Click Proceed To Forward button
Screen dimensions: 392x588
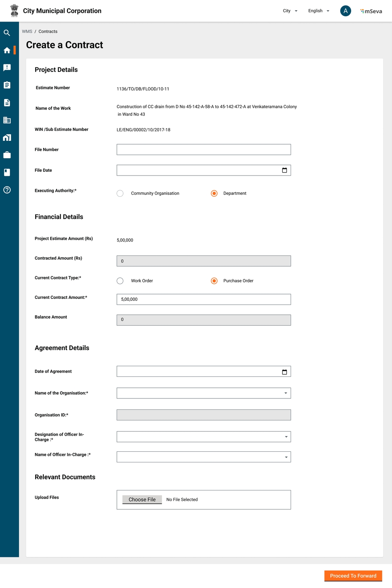click(353, 576)
